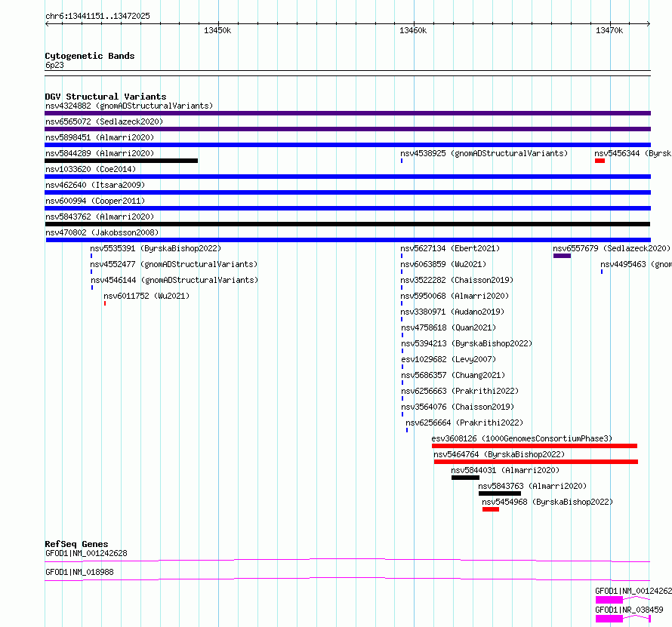This screenshot has width=672, height=627.
Task: Click esv1029682 (Levy2007) label
Action: (449, 359)
